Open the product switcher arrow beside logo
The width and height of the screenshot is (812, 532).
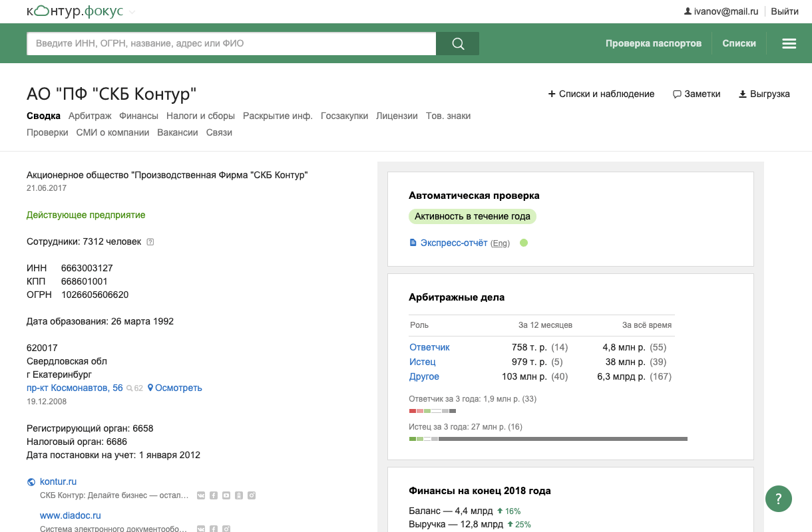coord(132,12)
